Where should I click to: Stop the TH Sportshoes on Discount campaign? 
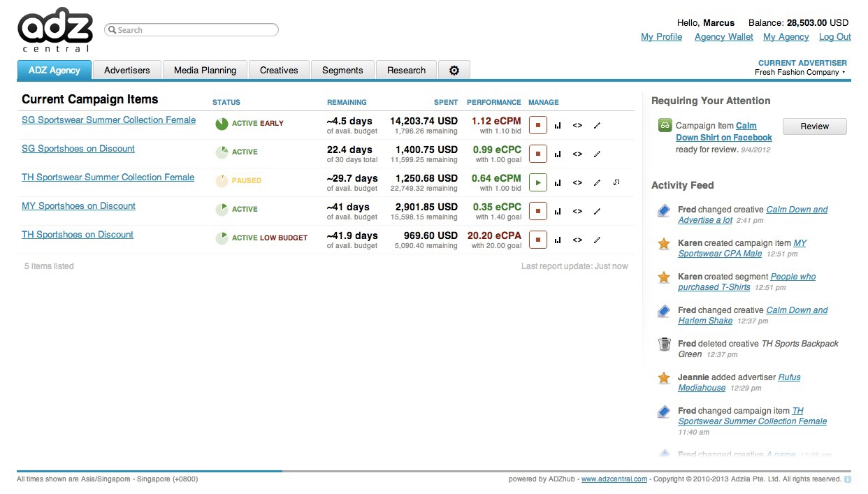[537, 240]
